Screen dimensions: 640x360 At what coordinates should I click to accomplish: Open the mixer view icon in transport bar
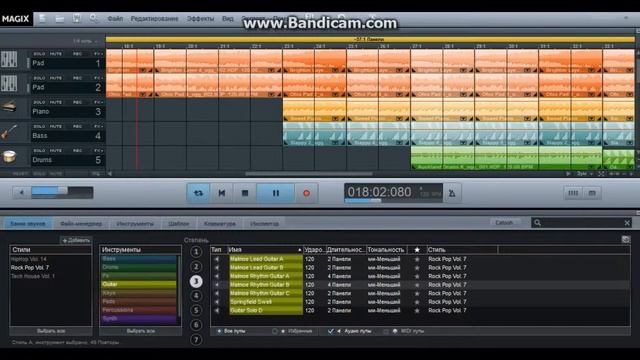click(x=573, y=193)
